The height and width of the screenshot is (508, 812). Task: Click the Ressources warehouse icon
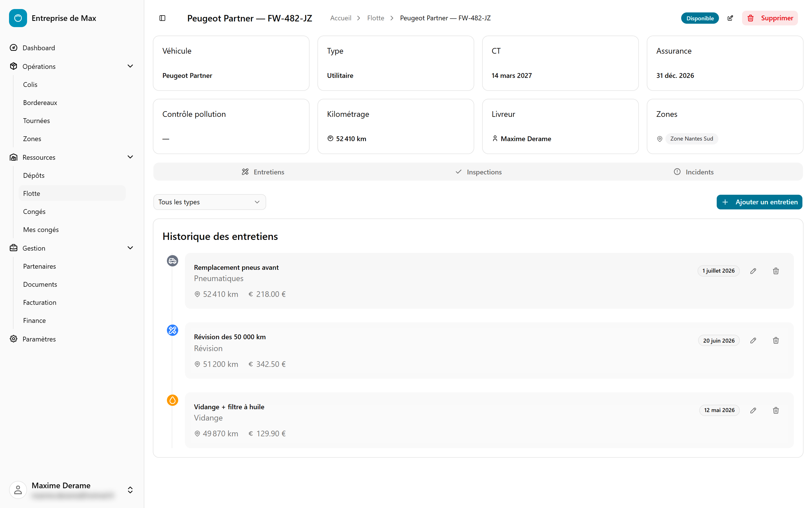tap(14, 157)
